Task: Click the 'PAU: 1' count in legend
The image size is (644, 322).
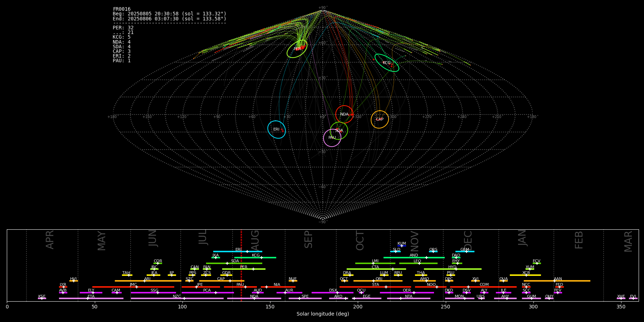Action: coord(122,61)
